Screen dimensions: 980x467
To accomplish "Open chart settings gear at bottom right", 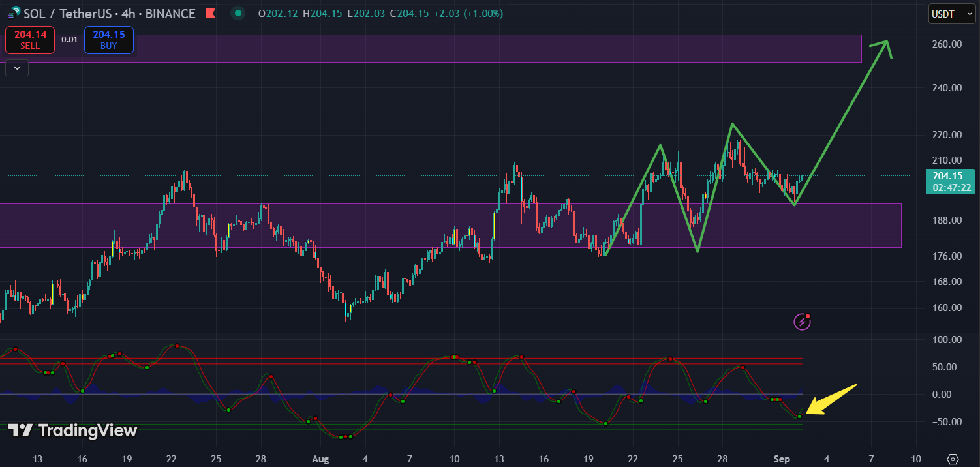I will click(x=953, y=459).
